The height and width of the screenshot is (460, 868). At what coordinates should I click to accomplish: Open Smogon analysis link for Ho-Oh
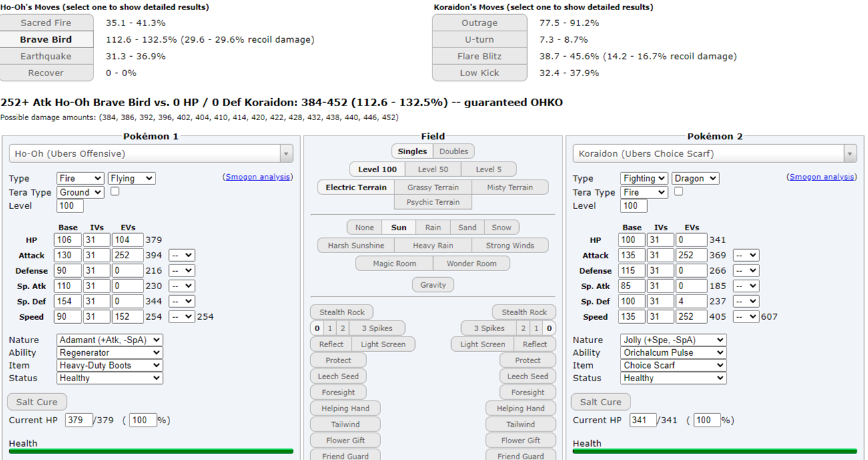point(258,177)
